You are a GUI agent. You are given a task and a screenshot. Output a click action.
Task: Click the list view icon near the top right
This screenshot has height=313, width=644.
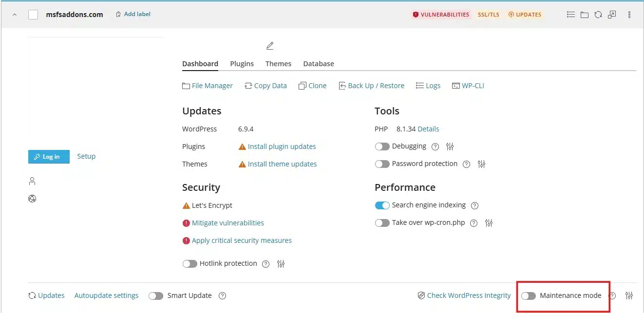(x=570, y=14)
